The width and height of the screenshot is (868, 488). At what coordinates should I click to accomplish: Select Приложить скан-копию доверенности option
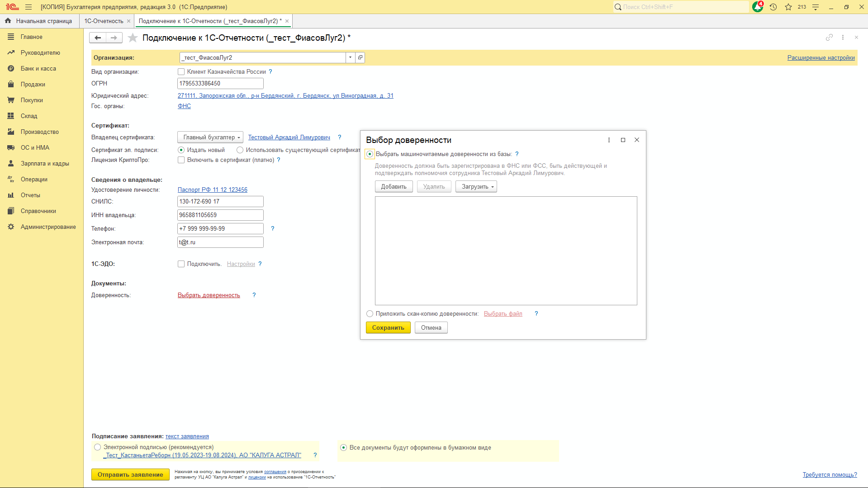370,313
